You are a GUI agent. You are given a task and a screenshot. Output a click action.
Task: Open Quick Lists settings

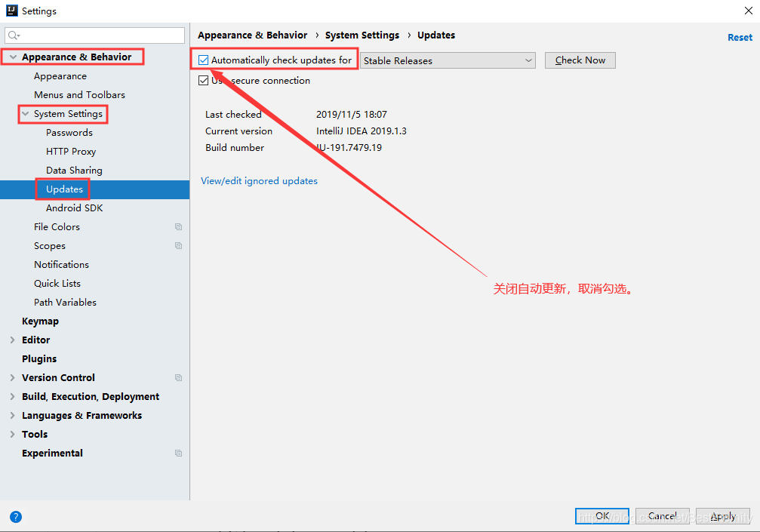[57, 284]
